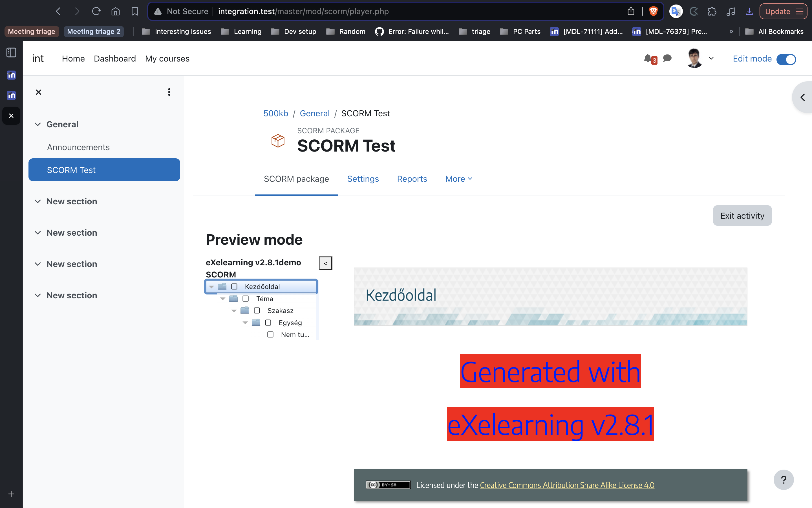Open the extensions puzzle icon

[712, 11]
